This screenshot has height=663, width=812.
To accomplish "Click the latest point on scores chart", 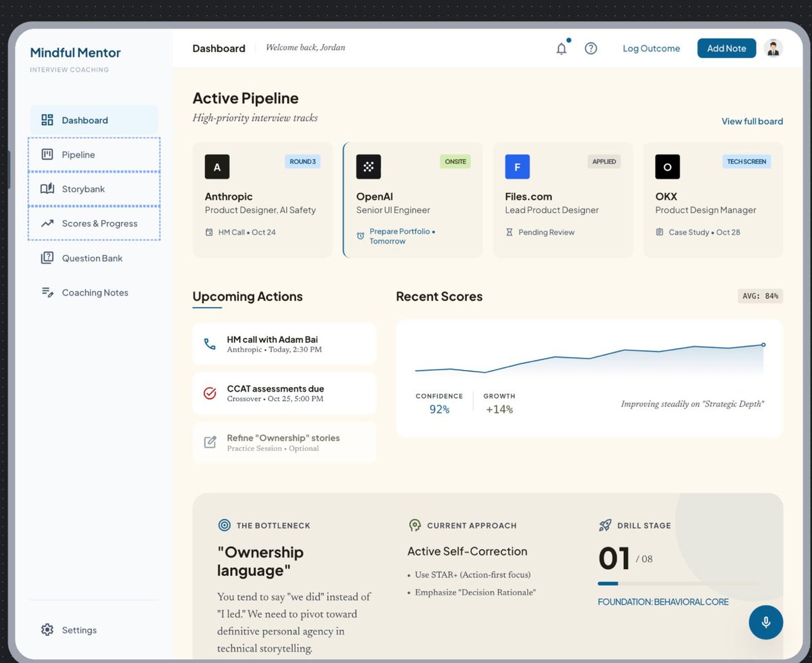I will [763, 344].
